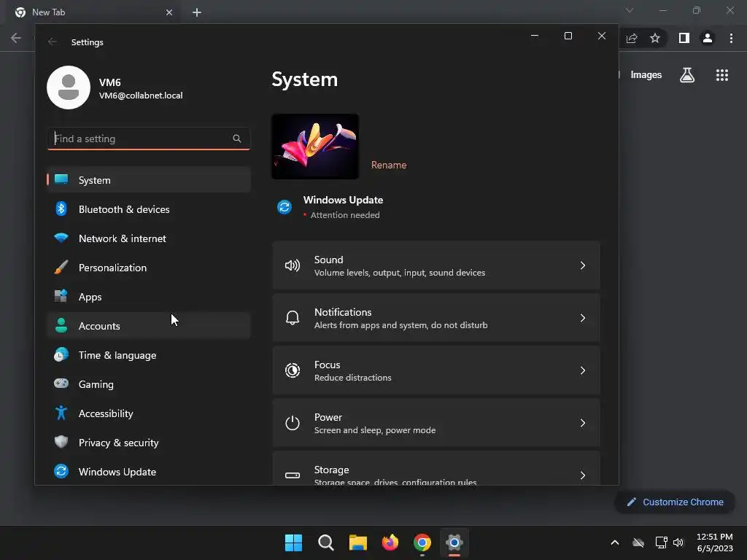Open taskbar Search
The width and height of the screenshot is (747, 560).
(x=326, y=542)
